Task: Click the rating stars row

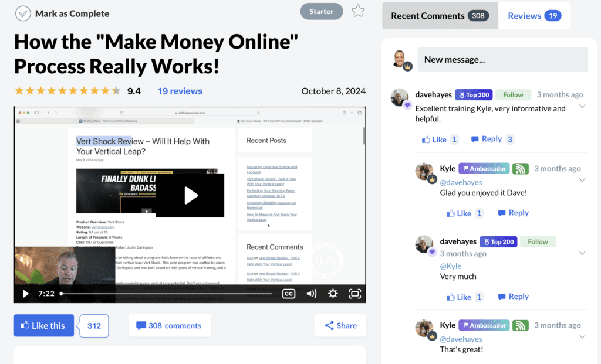Action: pyautogui.click(x=67, y=91)
